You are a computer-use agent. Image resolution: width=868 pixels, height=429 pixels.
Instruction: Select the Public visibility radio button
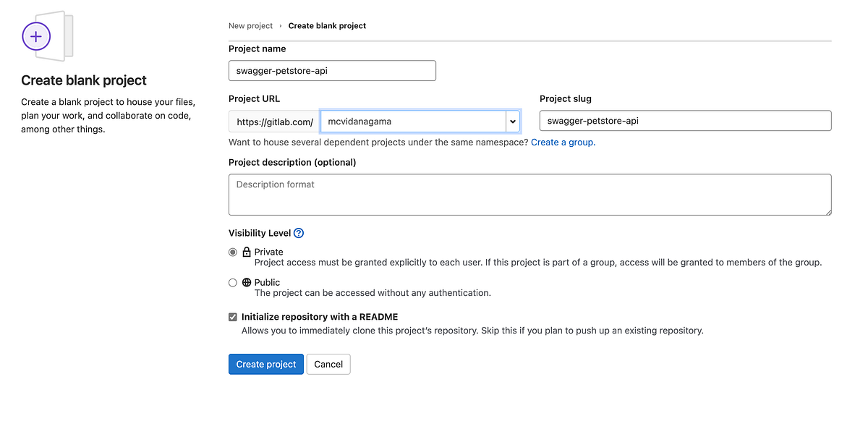232,282
